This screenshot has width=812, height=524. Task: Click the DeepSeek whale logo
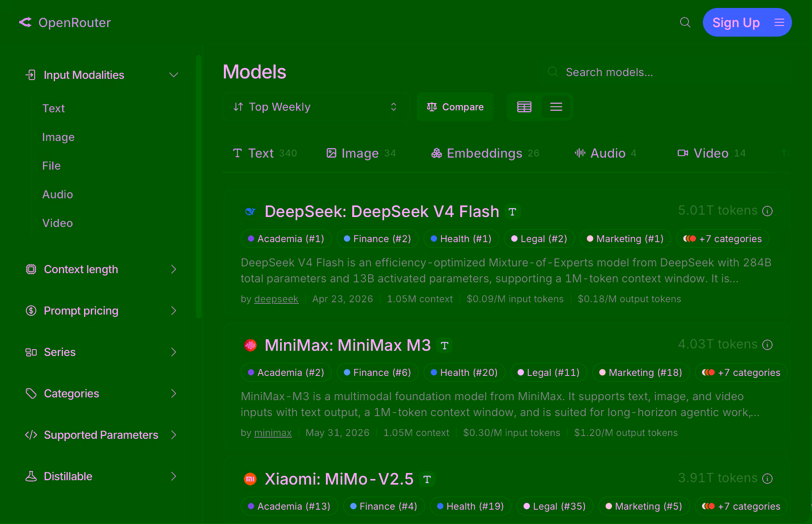[250, 211]
